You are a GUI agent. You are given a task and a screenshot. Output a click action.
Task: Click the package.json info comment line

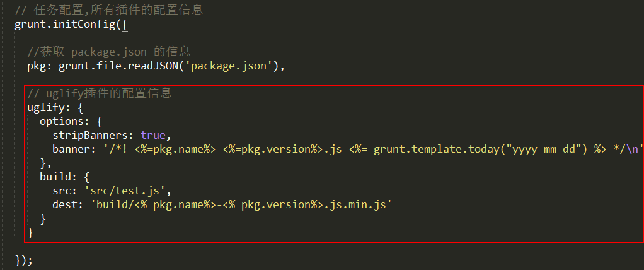[108, 52]
